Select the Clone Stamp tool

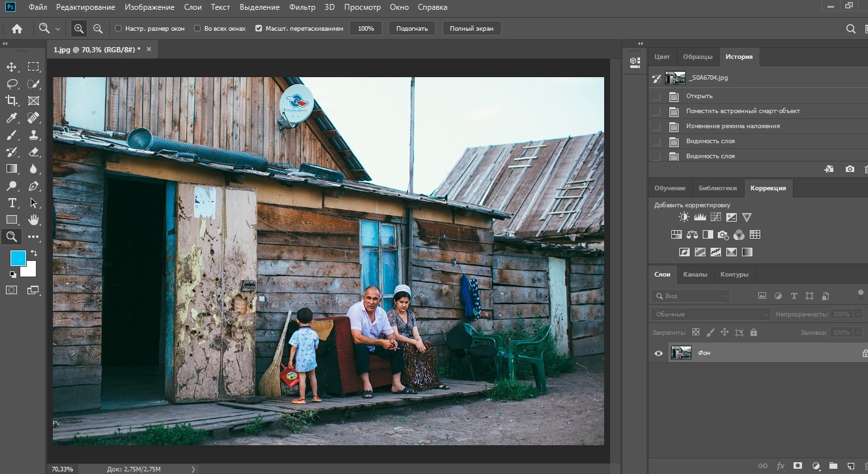[x=33, y=135]
